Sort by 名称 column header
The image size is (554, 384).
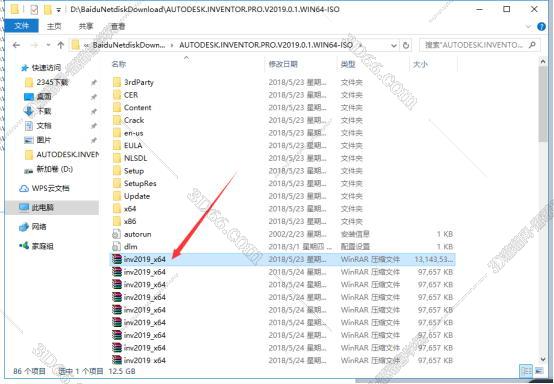(x=119, y=64)
